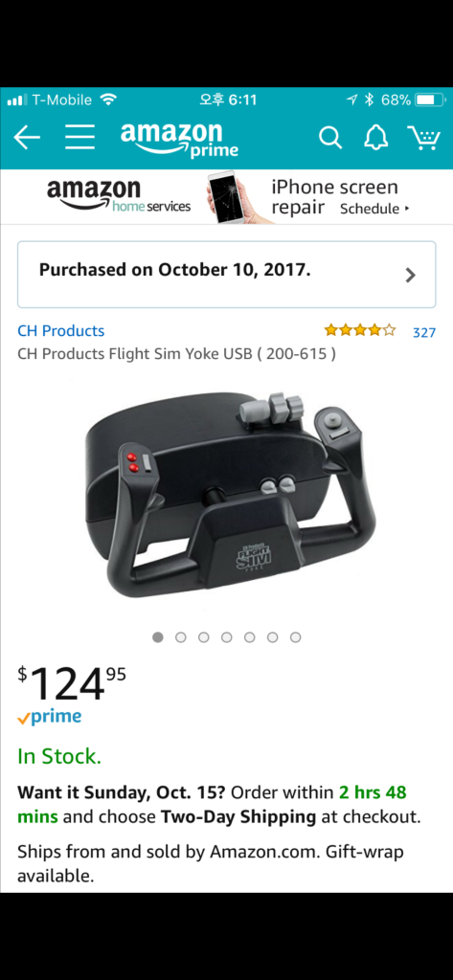Open search with the magnifier icon
The height and width of the screenshot is (980, 453).
point(330,138)
